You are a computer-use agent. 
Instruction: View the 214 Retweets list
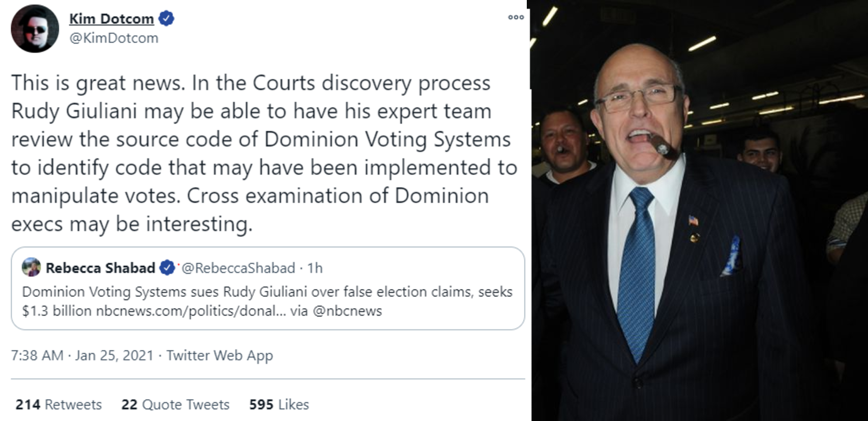click(58, 405)
